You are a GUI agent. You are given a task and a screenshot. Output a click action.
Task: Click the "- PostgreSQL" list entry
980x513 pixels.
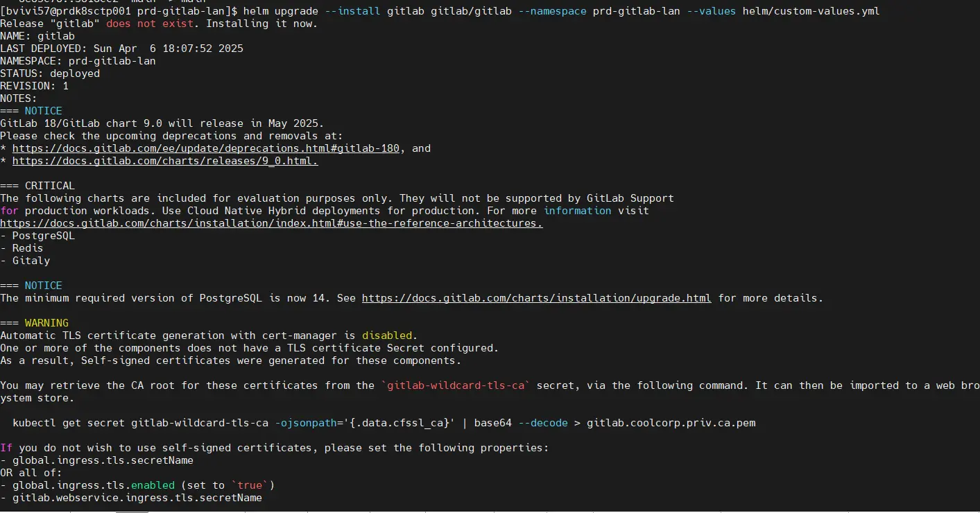tap(37, 236)
